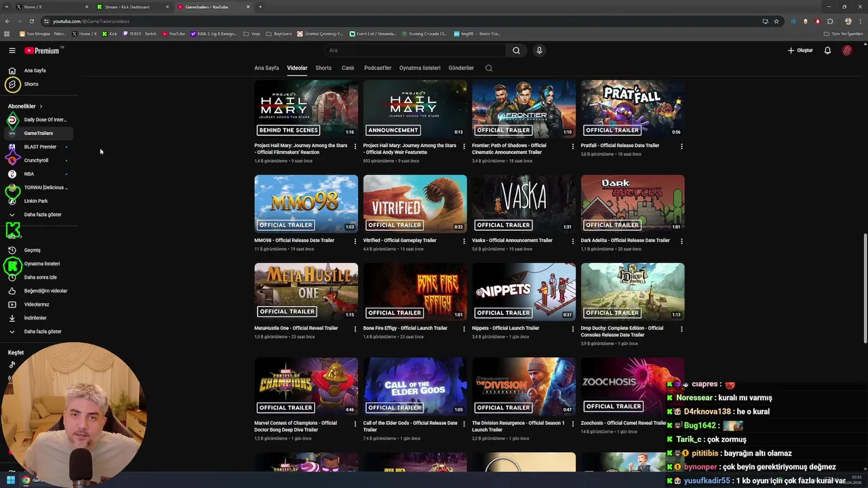Select the Videolar channel tab

297,68
